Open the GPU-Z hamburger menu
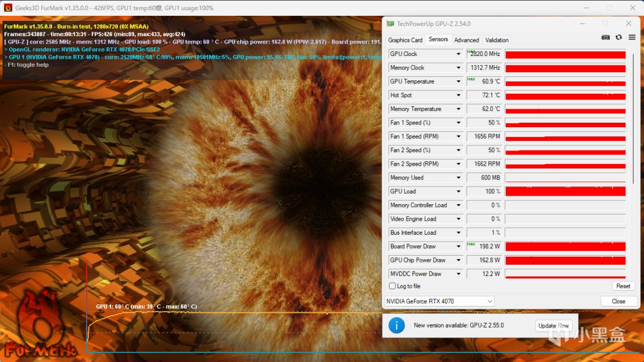Image resolution: width=644 pixels, height=362 pixels. coord(632,37)
